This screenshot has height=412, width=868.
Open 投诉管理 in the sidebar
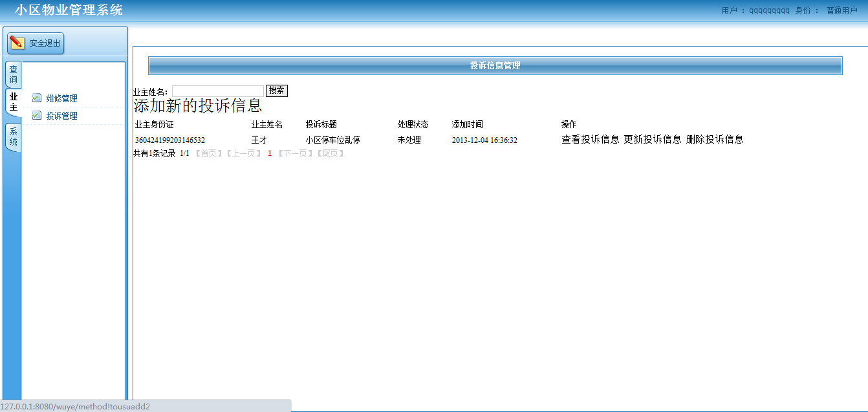(x=61, y=116)
